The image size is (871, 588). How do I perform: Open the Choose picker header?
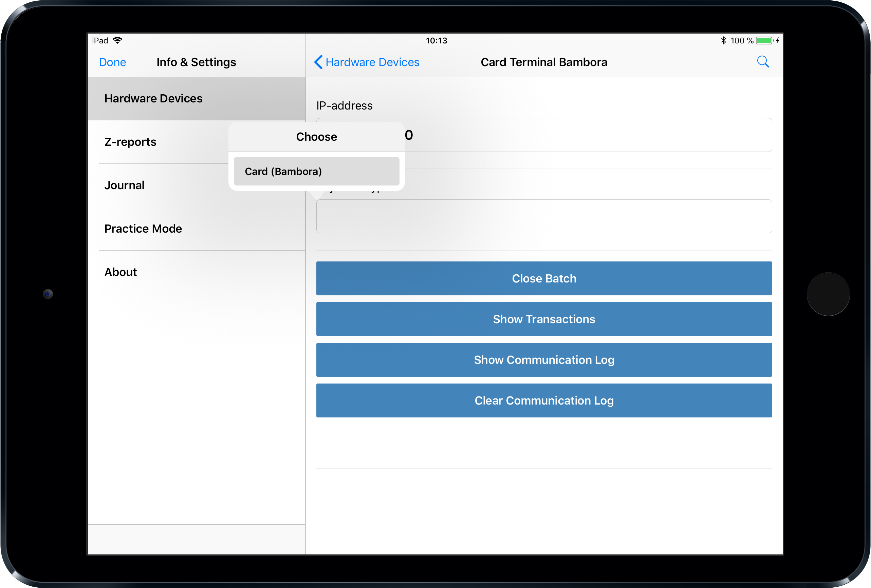coord(317,136)
